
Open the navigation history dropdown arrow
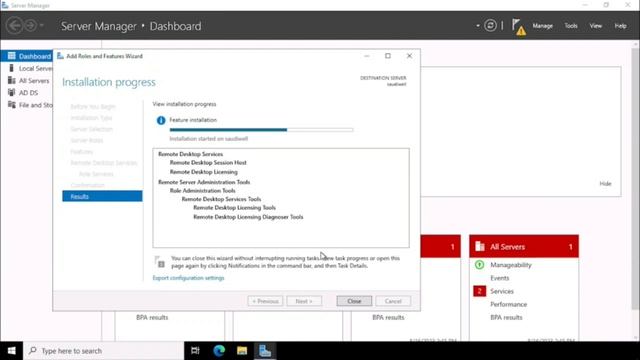point(42,26)
